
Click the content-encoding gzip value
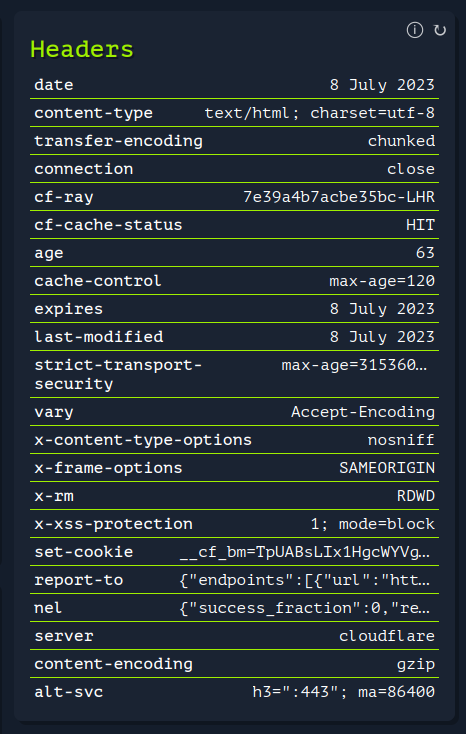coord(416,664)
